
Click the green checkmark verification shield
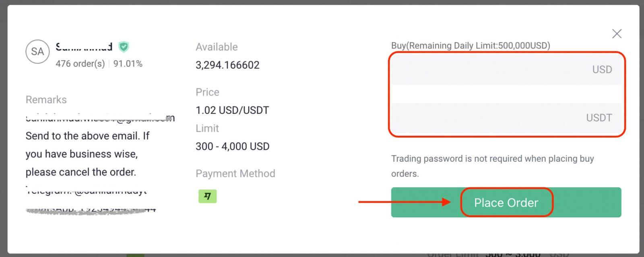click(124, 47)
